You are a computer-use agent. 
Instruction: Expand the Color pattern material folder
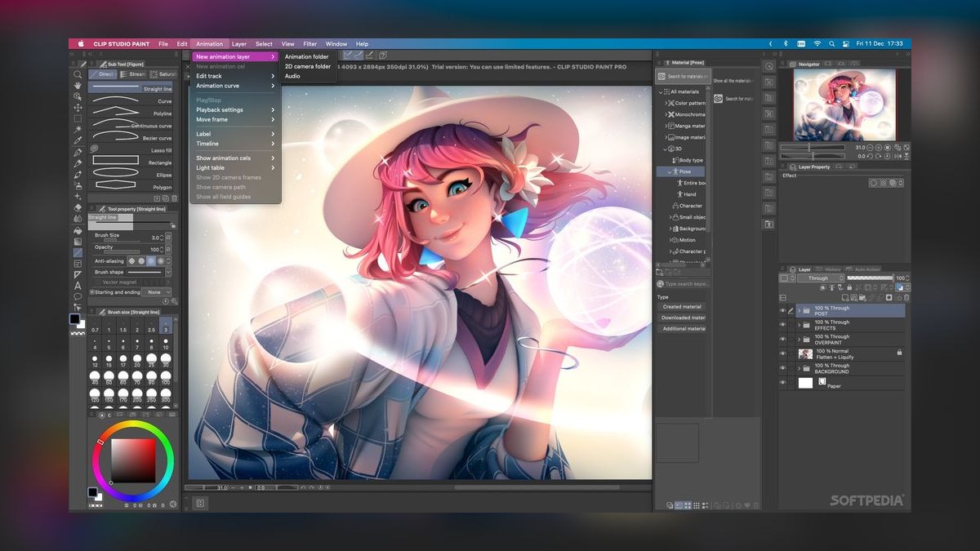(666, 103)
